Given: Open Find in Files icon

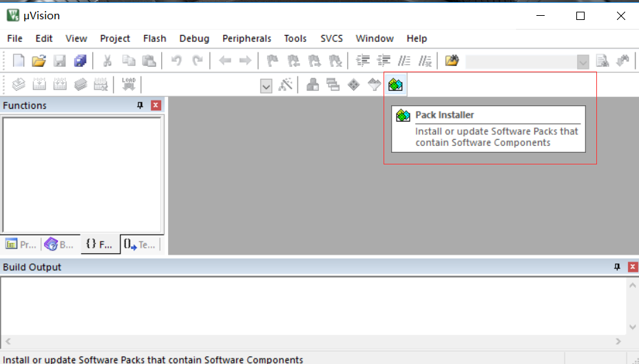Looking at the screenshot, I should tap(452, 61).
